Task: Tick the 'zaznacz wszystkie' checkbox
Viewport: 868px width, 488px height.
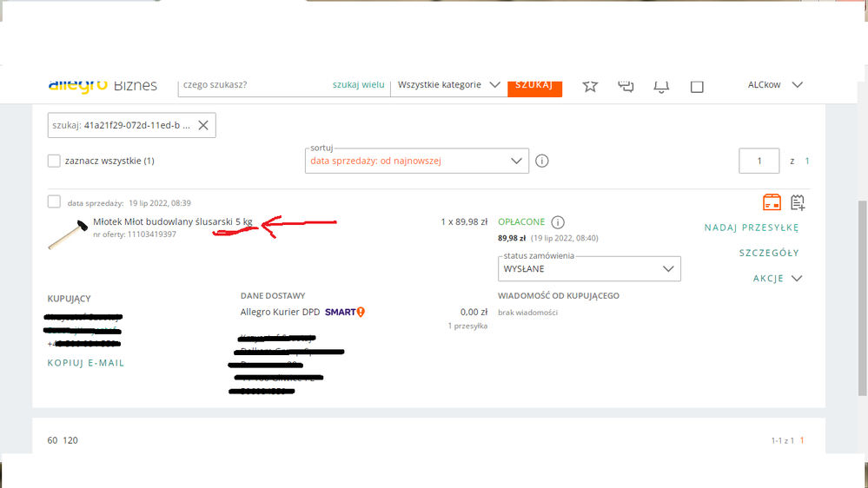Action: [54, 161]
